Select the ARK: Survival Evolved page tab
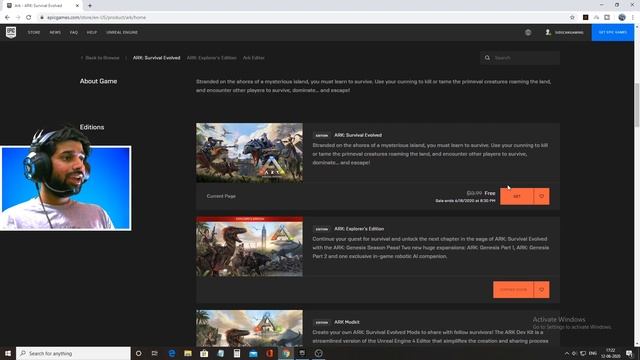This screenshot has width=640, height=360. [x=156, y=58]
